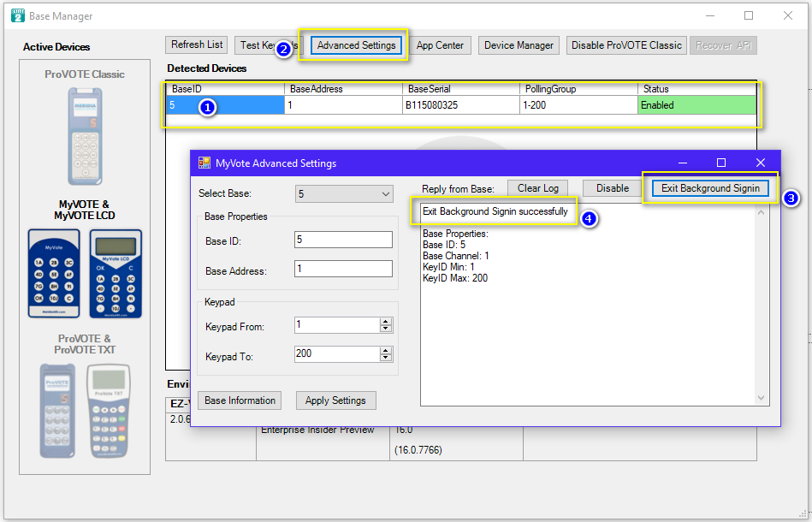Click the Enabled status cell
The image size is (812, 522).
pyautogui.click(x=697, y=105)
